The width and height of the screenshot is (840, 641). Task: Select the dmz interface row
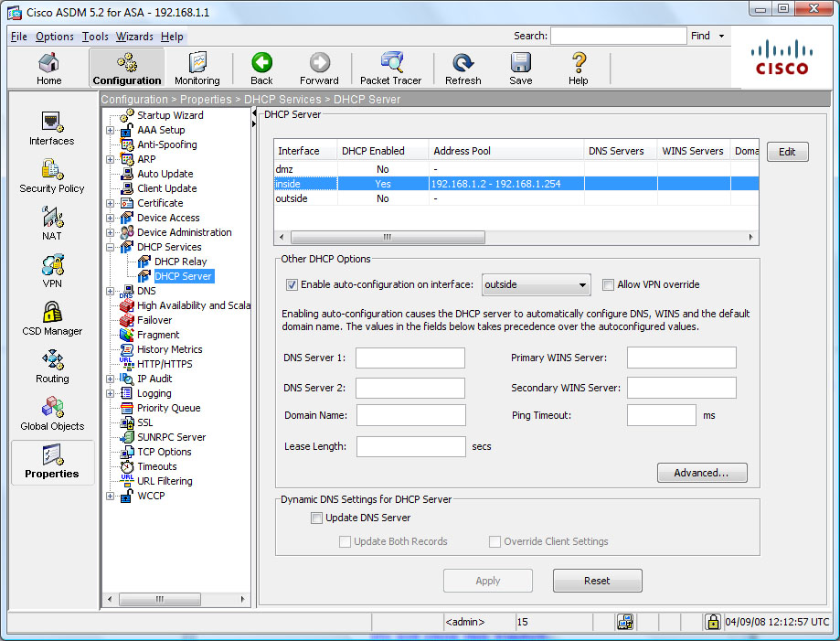point(516,169)
